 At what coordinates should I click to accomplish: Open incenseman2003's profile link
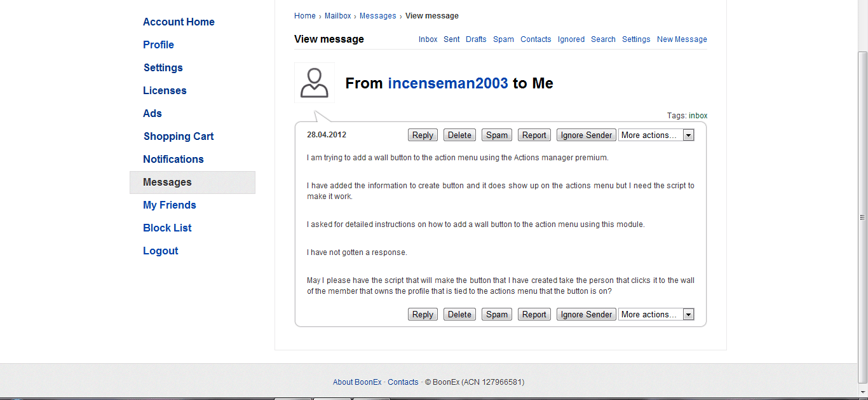pyautogui.click(x=448, y=83)
